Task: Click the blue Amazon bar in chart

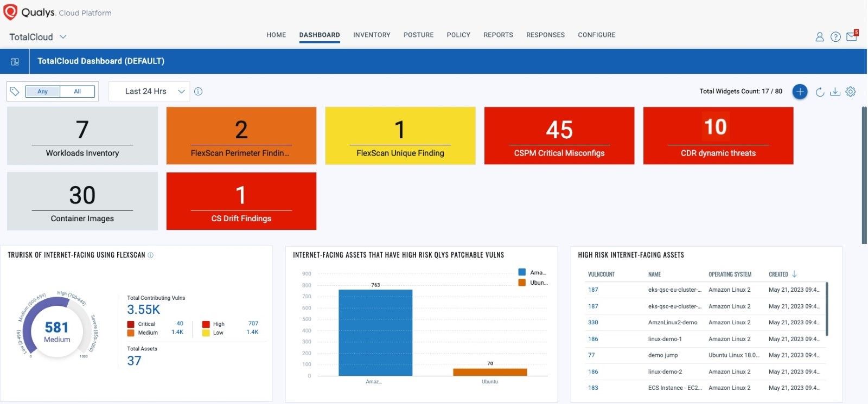Action: pyautogui.click(x=375, y=332)
